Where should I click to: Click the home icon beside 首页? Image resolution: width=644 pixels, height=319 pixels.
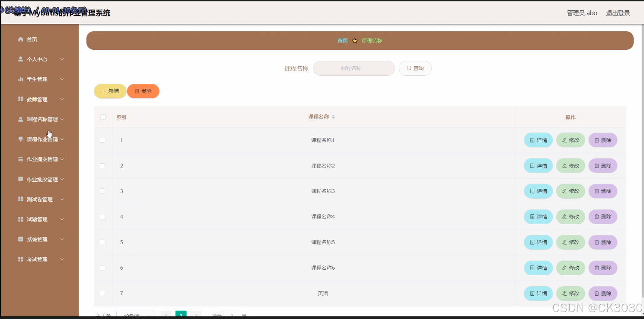click(20, 39)
